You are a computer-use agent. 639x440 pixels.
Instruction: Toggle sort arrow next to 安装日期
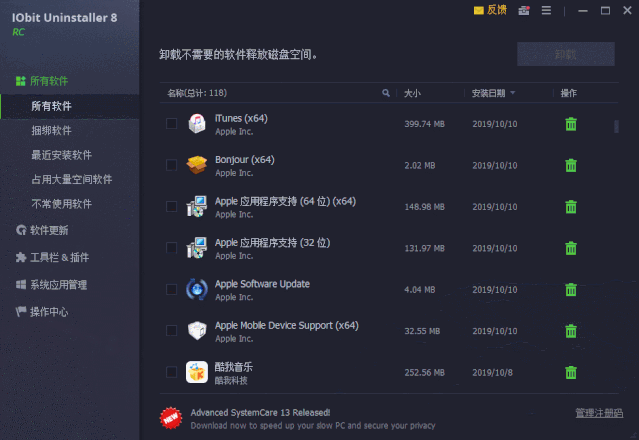point(513,93)
